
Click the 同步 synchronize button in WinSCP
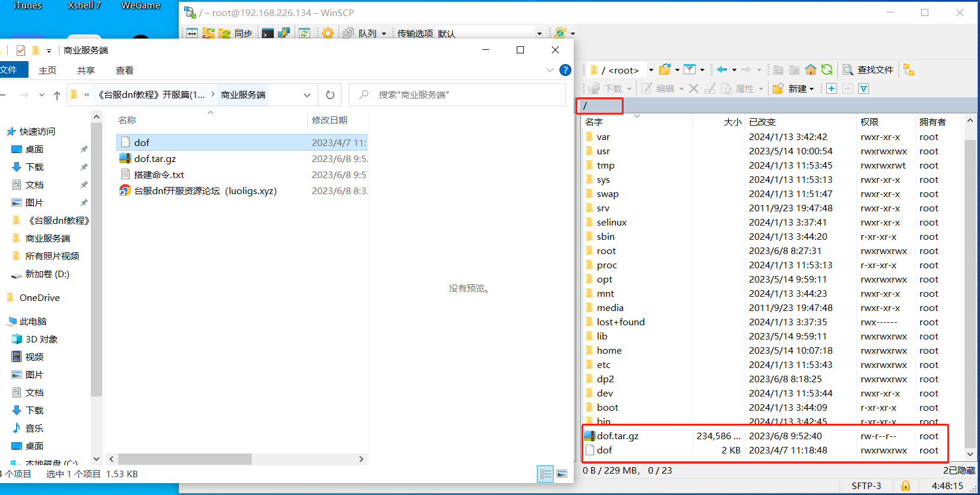tap(236, 33)
